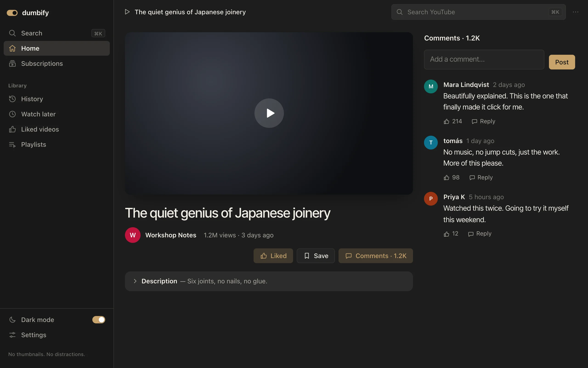Screen dimensions: 588x368
Task: Click the Library section label
Action: (17, 86)
